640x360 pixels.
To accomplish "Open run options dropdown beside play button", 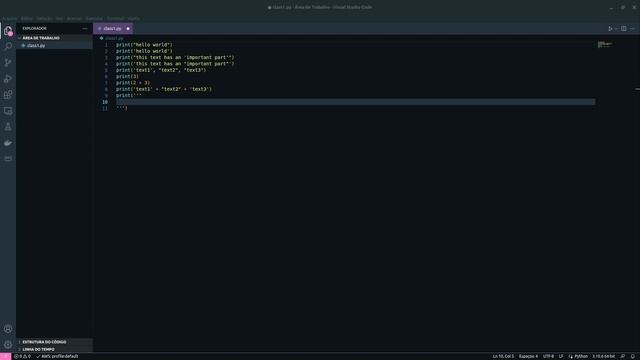I will [616, 29].
